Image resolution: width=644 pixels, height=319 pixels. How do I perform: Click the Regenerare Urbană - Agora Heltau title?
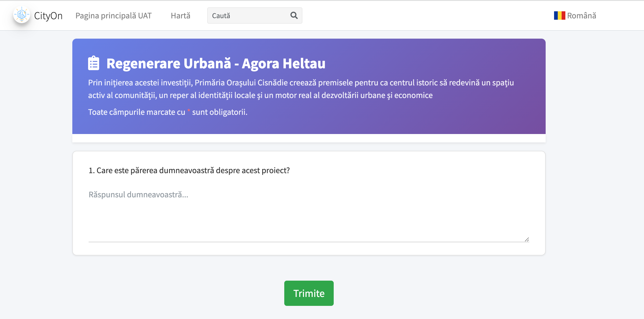pyautogui.click(x=216, y=63)
